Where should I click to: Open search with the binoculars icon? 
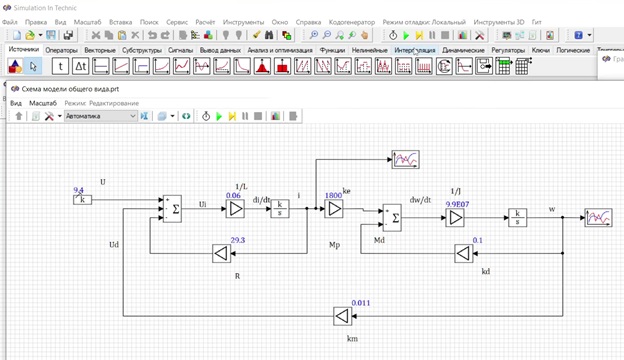pyautogui.click(x=269, y=35)
